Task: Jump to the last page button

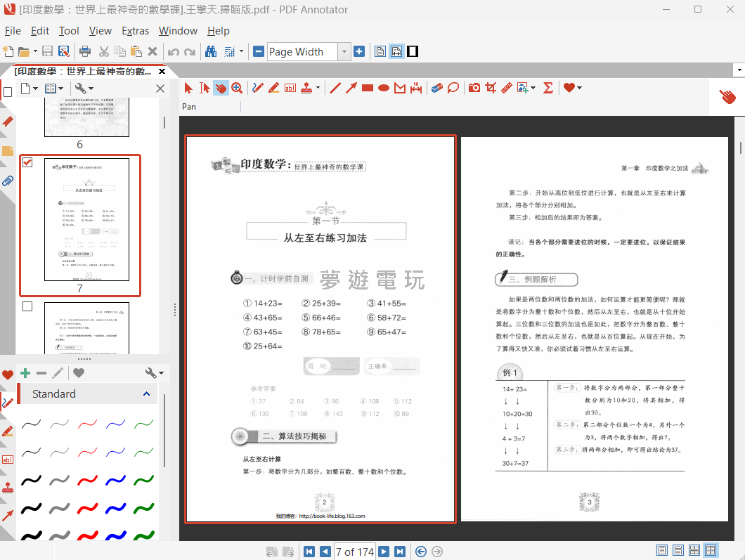Action: 400,552
